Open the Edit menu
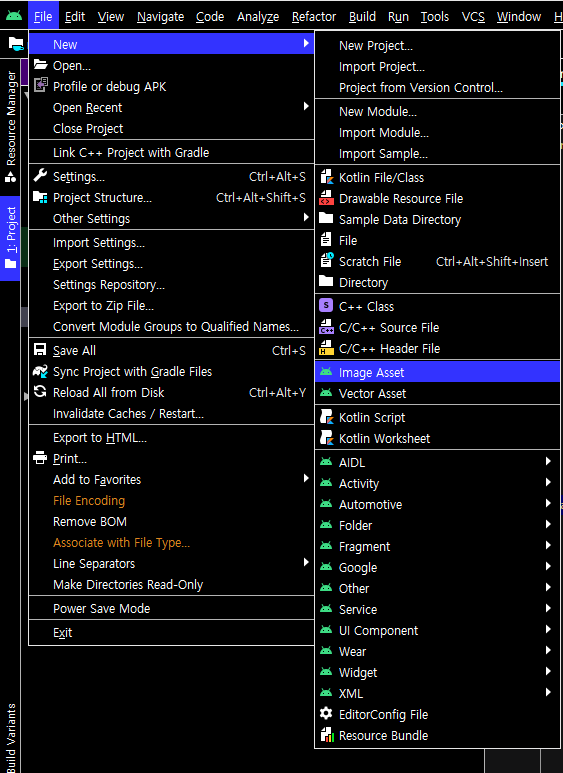 [x=75, y=17]
